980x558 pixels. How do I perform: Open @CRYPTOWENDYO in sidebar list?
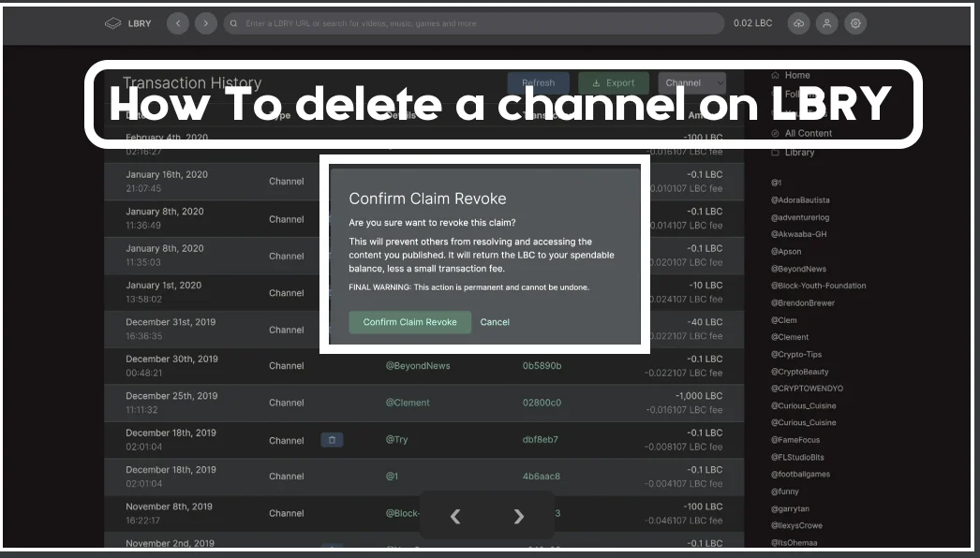click(807, 388)
